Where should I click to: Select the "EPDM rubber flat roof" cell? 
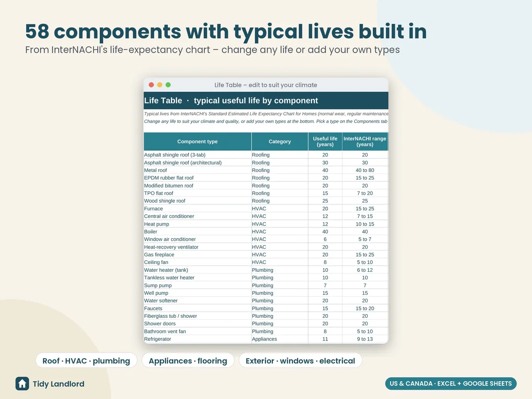(198, 178)
